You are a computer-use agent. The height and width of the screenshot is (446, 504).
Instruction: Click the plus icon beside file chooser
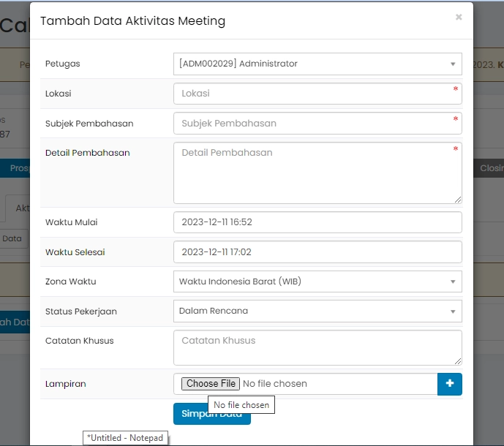[450, 384]
